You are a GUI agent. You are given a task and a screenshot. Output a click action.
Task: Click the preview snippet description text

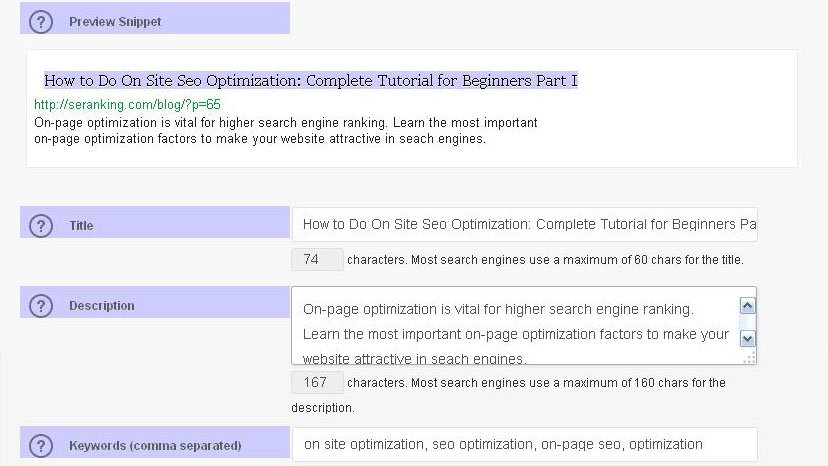click(x=286, y=131)
